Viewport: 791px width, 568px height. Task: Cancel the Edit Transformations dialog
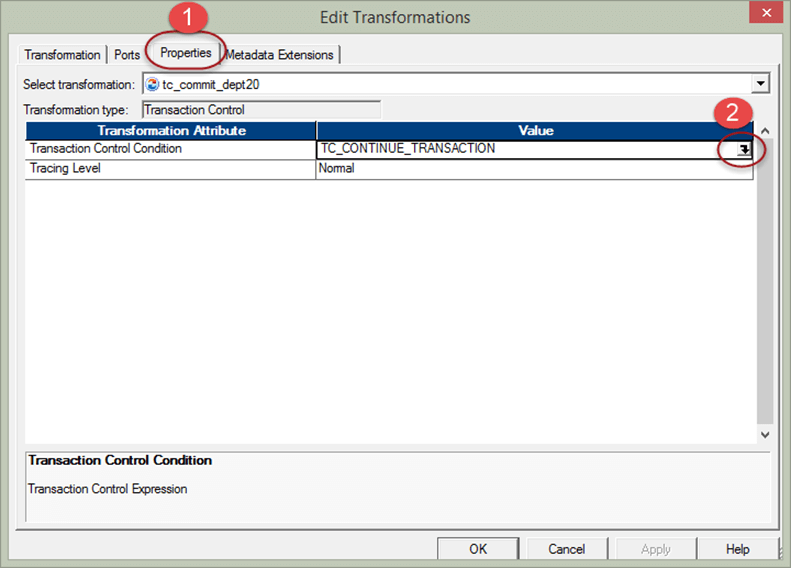click(x=566, y=549)
